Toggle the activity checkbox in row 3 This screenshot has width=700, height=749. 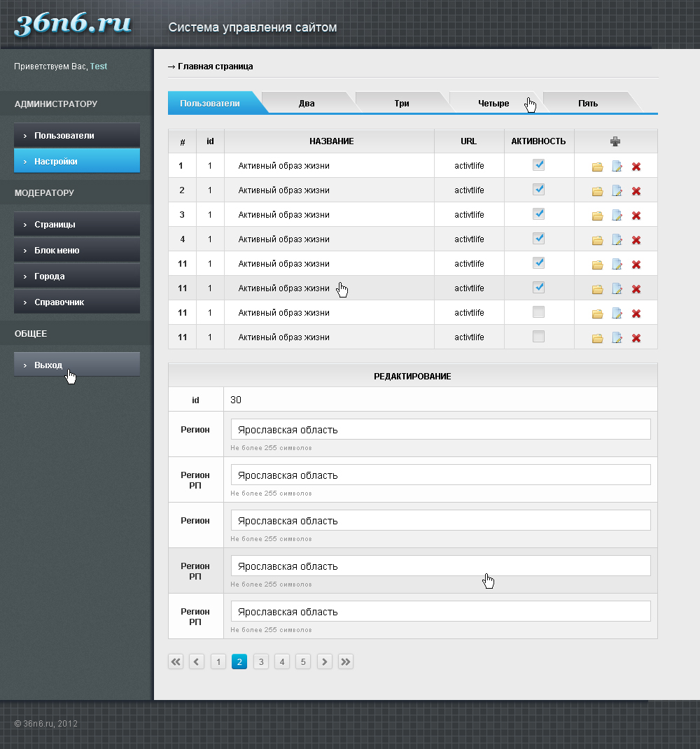538,213
